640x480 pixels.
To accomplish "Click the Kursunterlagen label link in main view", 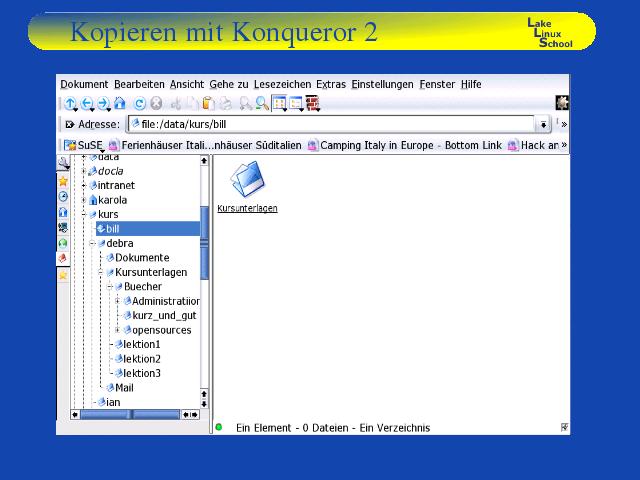I will (247, 208).
